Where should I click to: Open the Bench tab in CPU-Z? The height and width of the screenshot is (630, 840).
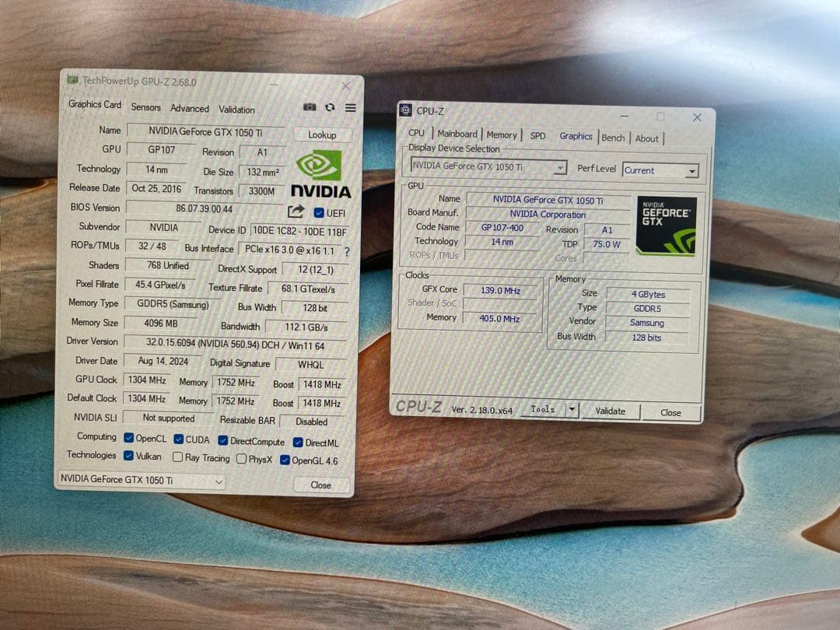pos(613,138)
